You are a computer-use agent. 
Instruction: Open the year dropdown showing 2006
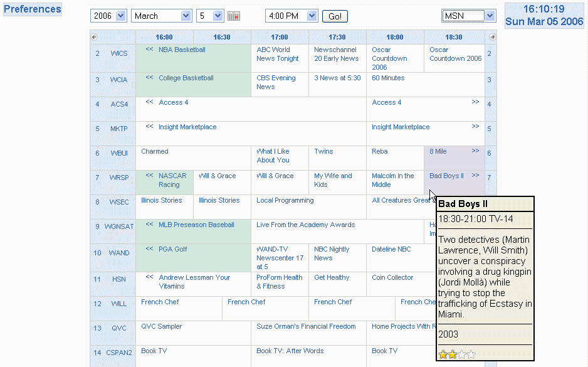pyautogui.click(x=108, y=16)
